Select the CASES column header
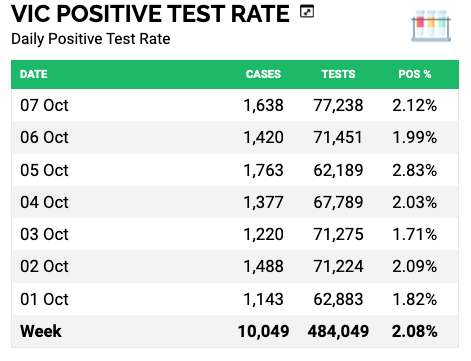Screen dimensions: 471x361 point(263,74)
